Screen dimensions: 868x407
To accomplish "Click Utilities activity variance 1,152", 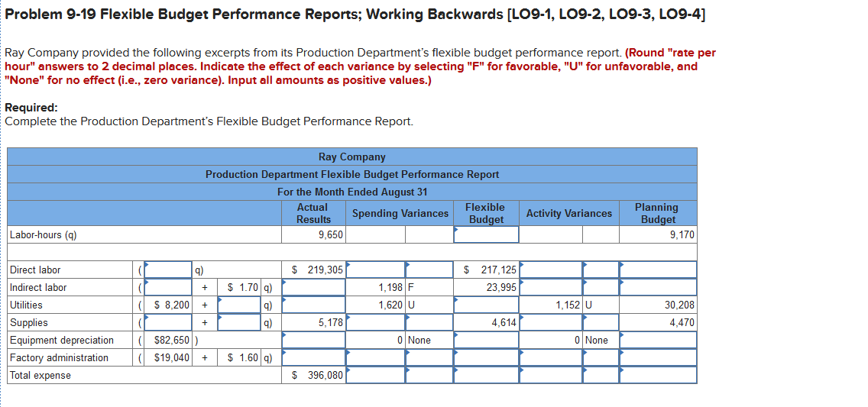I will pyautogui.click(x=568, y=305).
